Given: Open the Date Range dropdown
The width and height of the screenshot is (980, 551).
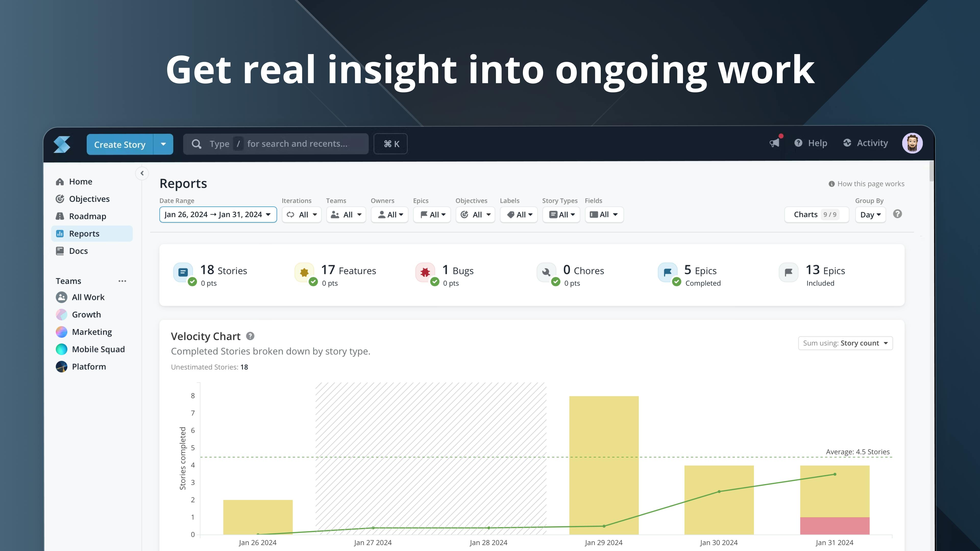Looking at the screenshot, I should 218,215.
